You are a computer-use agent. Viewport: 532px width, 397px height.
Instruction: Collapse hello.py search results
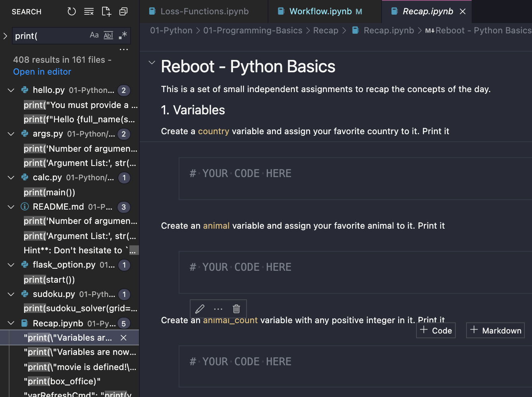(11, 90)
